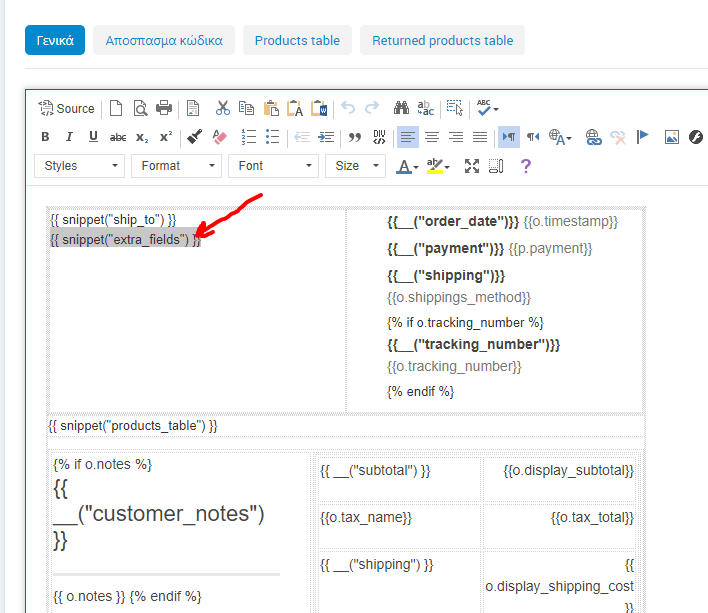
Task: Open the text color picker
Action: click(x=407, y=166)
